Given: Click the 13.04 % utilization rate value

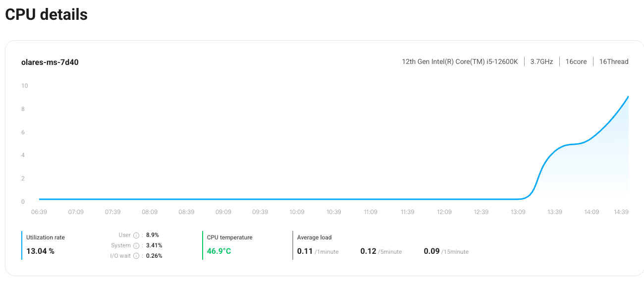Looking at the screenshot, I should click(x=40, y=251).
